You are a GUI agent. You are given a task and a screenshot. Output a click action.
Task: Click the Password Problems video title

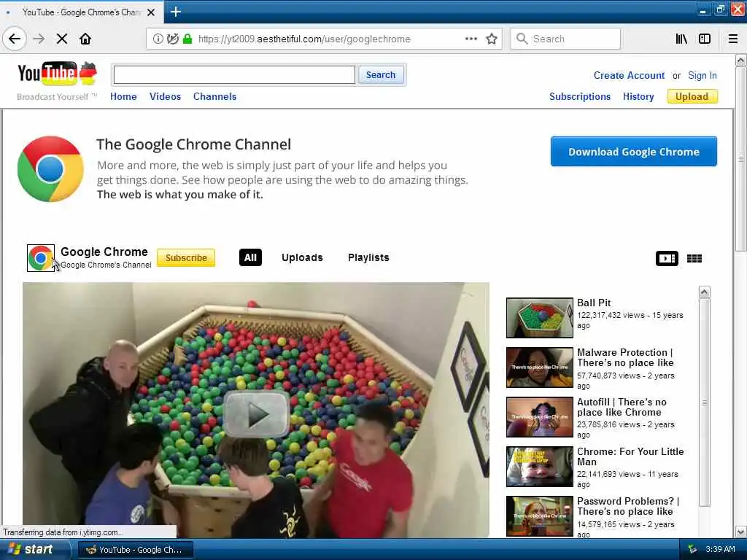[628, 506]
